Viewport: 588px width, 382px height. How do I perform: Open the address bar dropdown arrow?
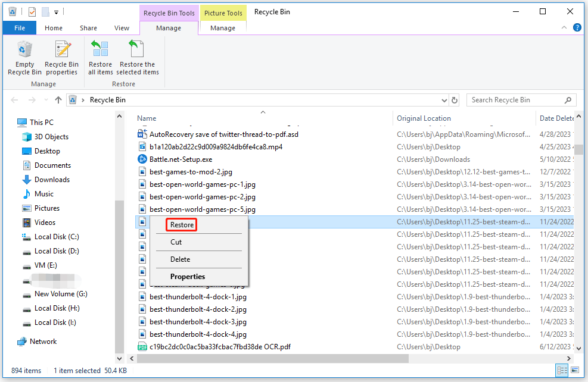pyautogui.click(x=443, y=99)
